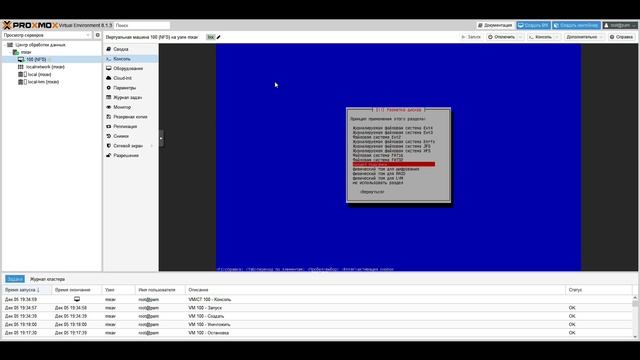
Task: Click the Описание column header
Action: pyautogui.click(x=375, y=290)
